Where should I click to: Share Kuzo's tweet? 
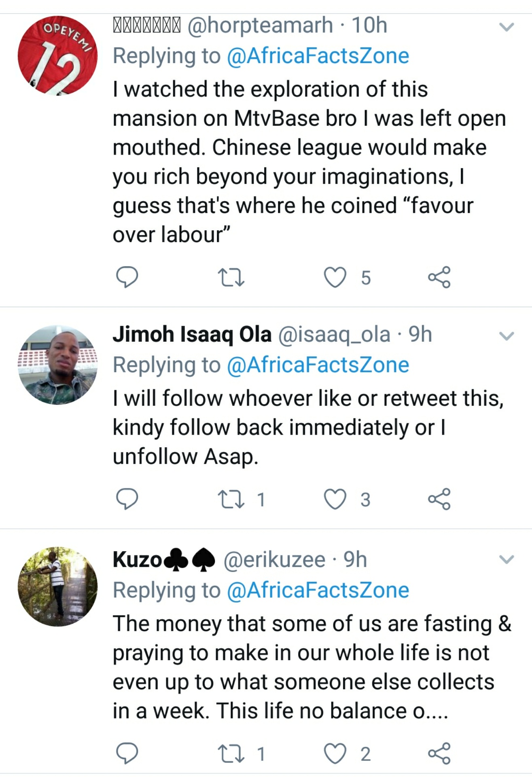click(439, 753)
